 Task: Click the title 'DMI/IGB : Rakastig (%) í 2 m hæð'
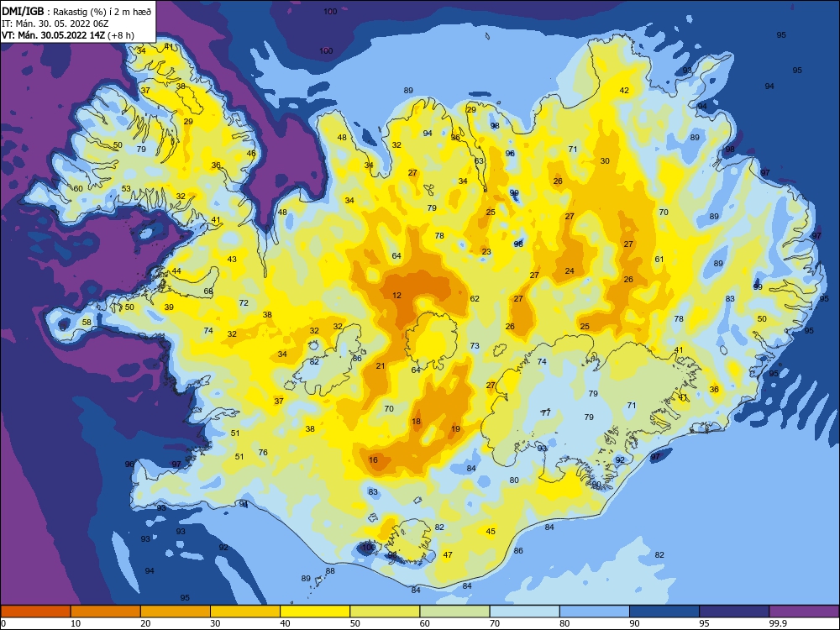tap(77, 12)
